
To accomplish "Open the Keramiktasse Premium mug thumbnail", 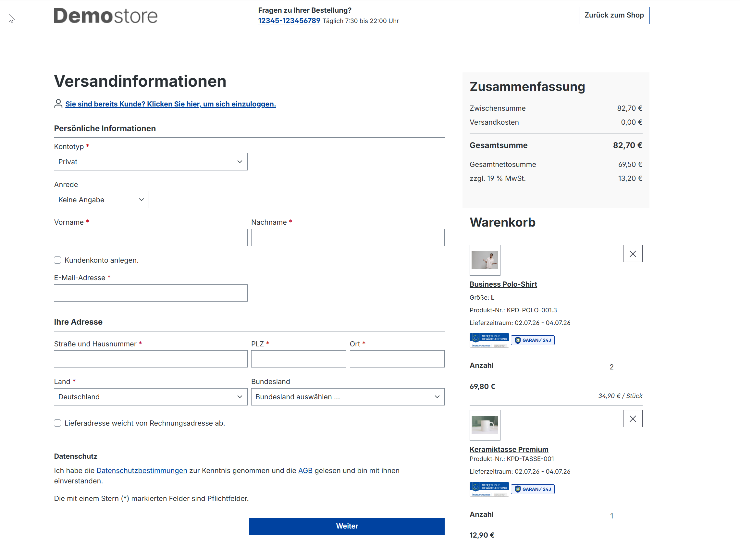I will click(x=485, y=425).
